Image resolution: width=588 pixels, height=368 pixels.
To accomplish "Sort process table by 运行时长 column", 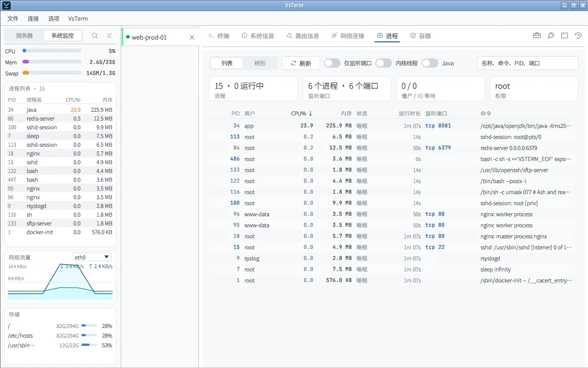I will (410, 113).
